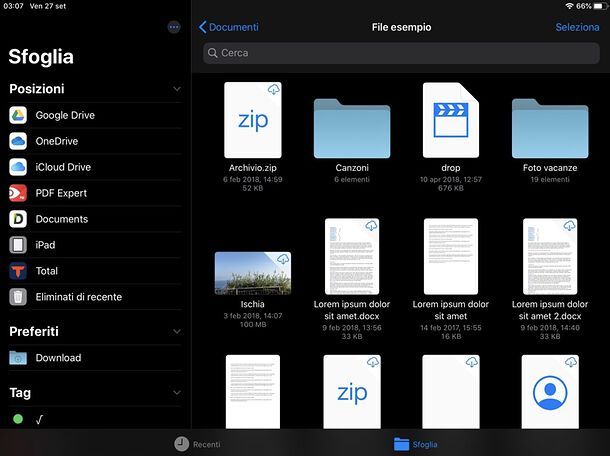The width and height of the screenshot is (610, 456).
Task: Select the iCloud Drive label
Action: point(63,167)
